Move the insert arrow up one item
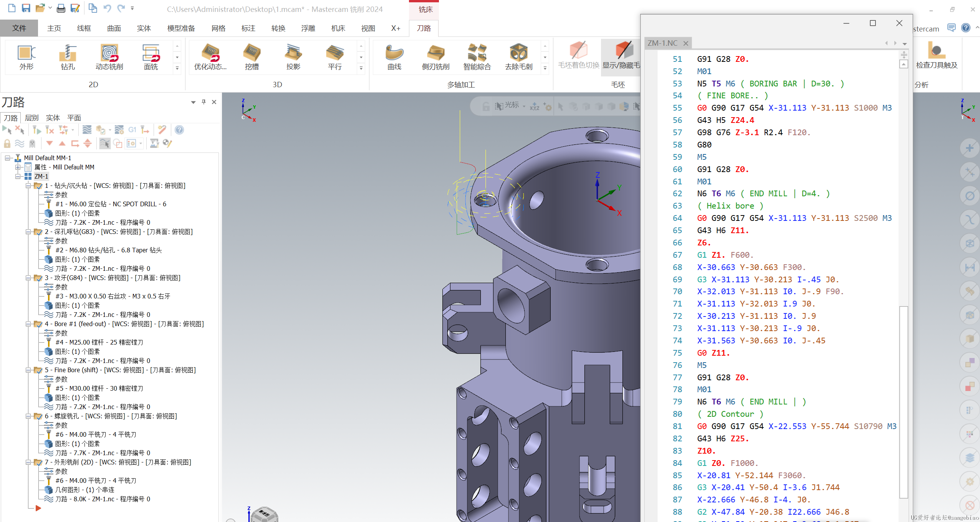This screenshot has width=980, height=522. [x=62, y=143]
